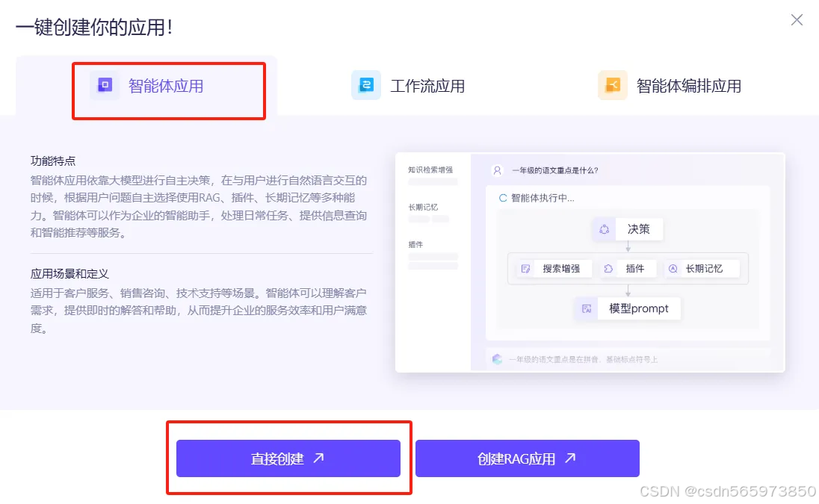Viewport: 819px width, 504px height.
Task: Click the loading spinner icon beside 智能体执行中
Action: coord(502,198)
